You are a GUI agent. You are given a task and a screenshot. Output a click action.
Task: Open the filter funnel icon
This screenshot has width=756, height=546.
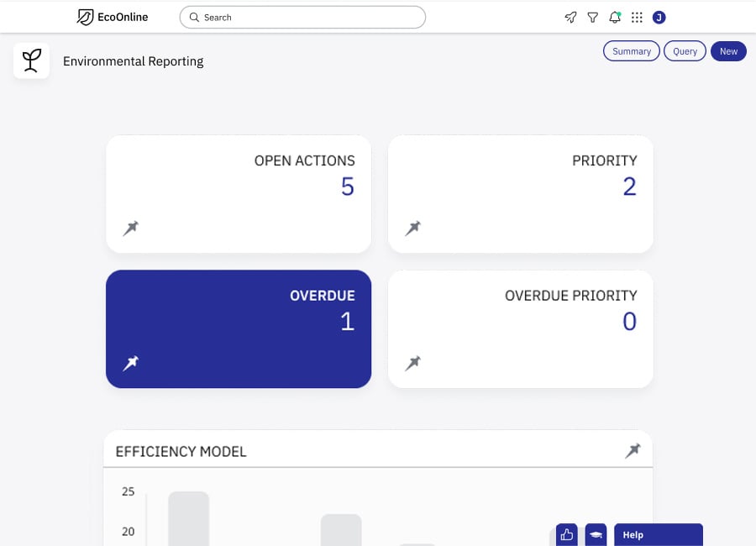[592, 18]
